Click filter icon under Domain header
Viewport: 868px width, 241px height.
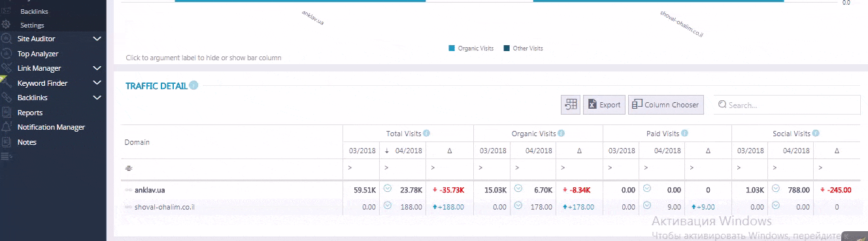point(129,168)
